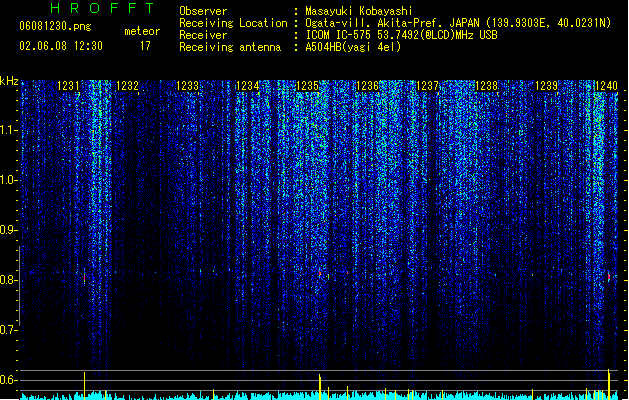This screenshot has width=629, height=400.
Task: Click the 1233 time marker
Action: (187, 86)
